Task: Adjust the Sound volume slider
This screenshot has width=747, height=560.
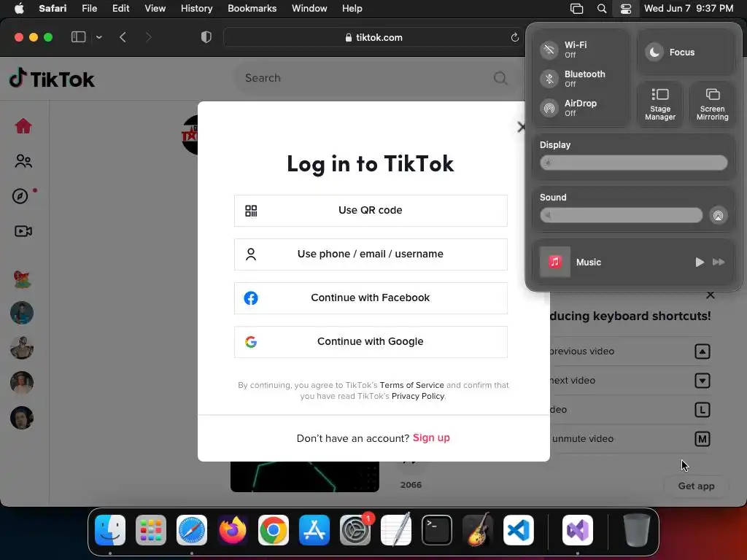Action: pyautogui.click(x=621, y=215)
